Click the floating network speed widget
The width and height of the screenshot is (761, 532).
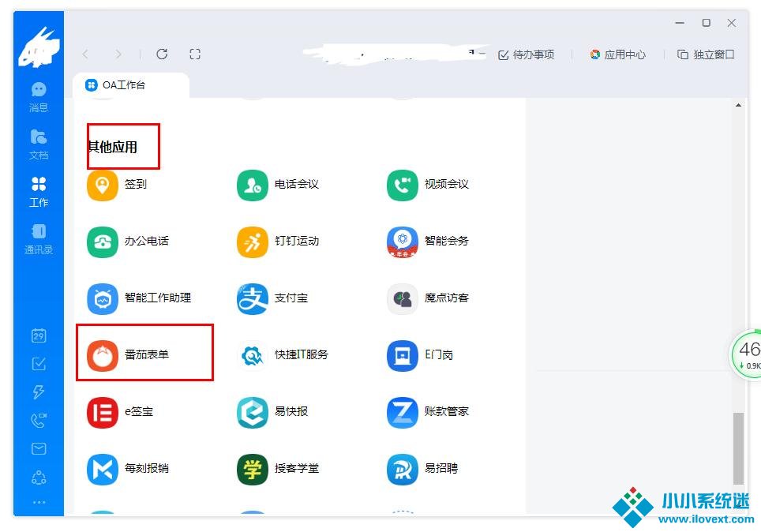pos(747,355)
